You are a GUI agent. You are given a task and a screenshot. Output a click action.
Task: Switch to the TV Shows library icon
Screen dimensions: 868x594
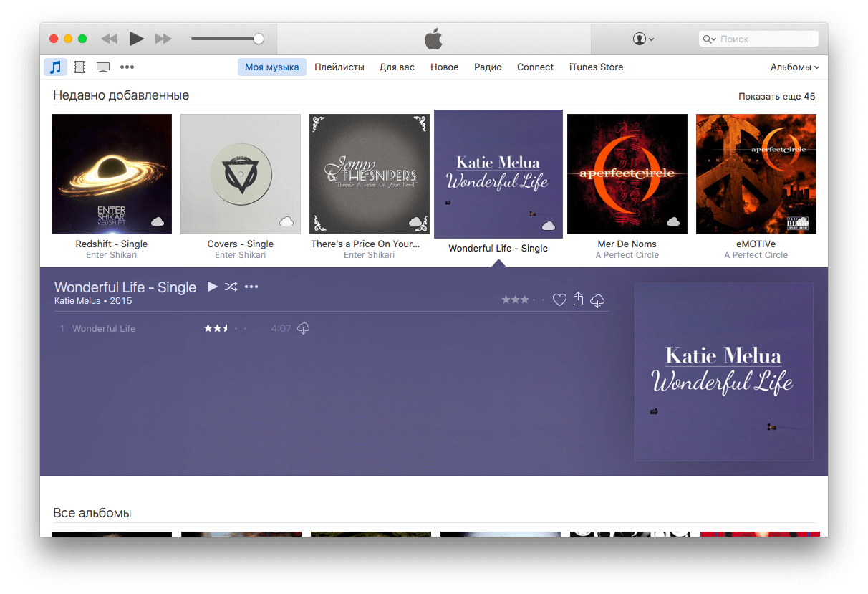coord(103,67)
